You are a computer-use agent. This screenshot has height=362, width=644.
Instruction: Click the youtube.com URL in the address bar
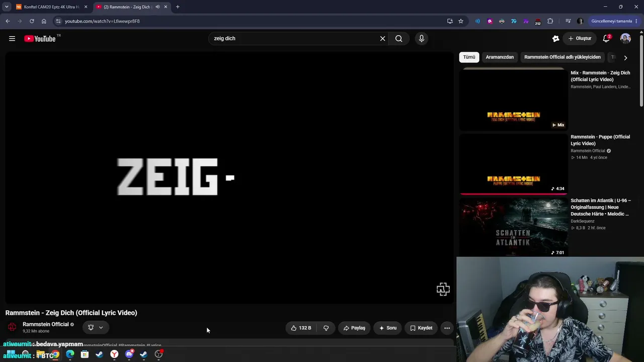[102, 21]
